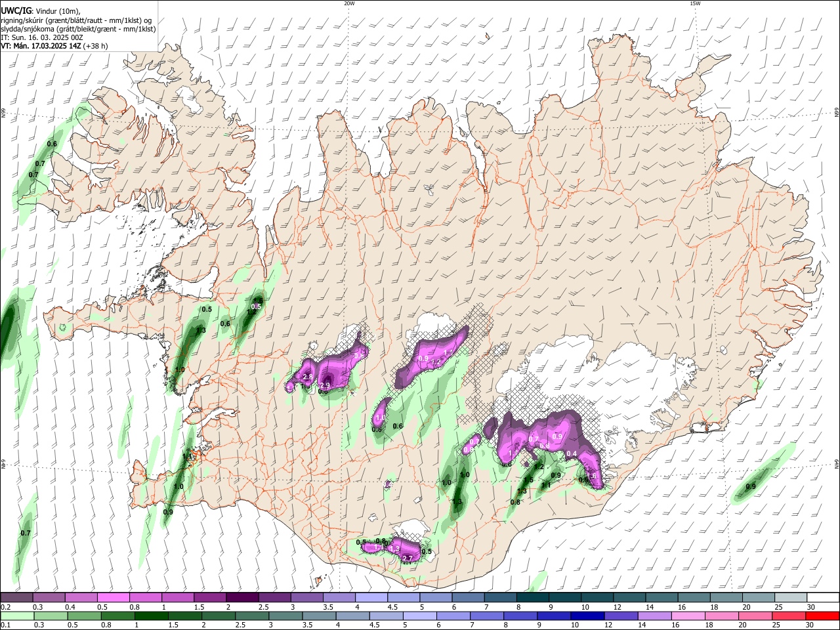840x630 pixels.
Task: Click the 'IT: Sun. 16. 03. 2025 00Z' line
Action: click(42, 37)
